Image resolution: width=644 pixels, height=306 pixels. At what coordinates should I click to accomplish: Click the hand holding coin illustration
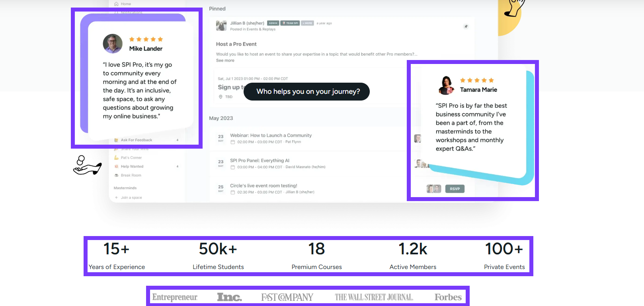(x=87, y=165)
